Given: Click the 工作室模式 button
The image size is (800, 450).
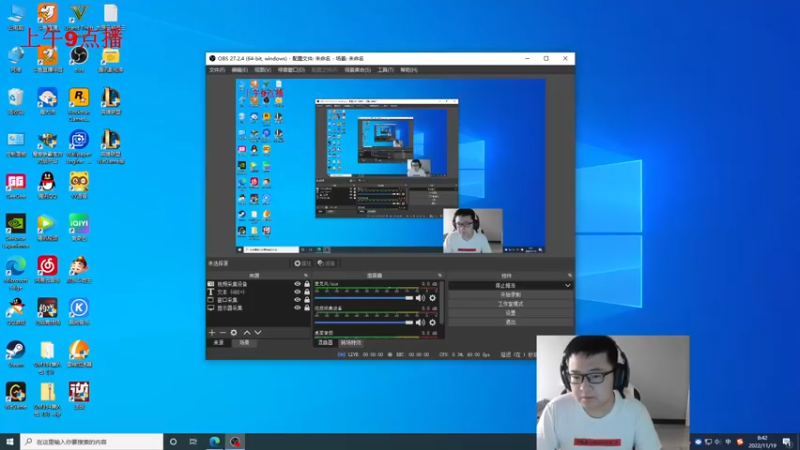Looking at the screenshot, I should pos(510,304).
